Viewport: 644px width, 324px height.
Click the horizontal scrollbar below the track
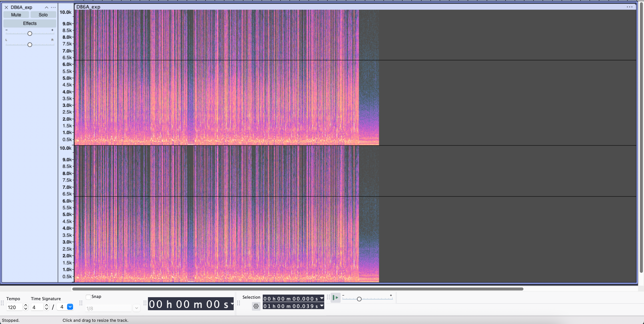click(298, 289)
